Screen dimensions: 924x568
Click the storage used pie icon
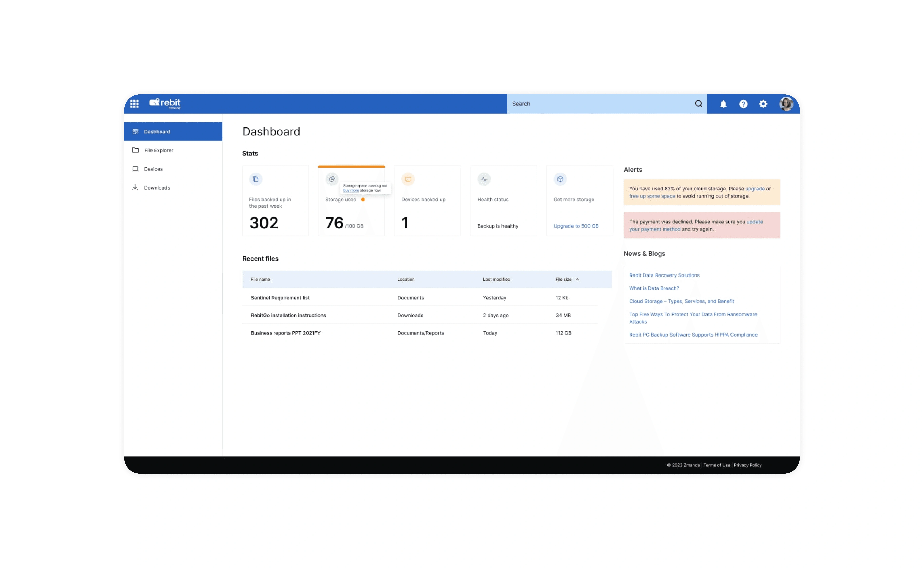332,179
